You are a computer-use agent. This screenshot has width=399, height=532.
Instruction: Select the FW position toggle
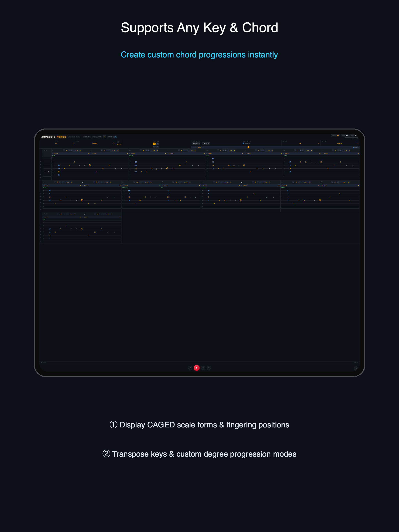click(x=157, y=144)
